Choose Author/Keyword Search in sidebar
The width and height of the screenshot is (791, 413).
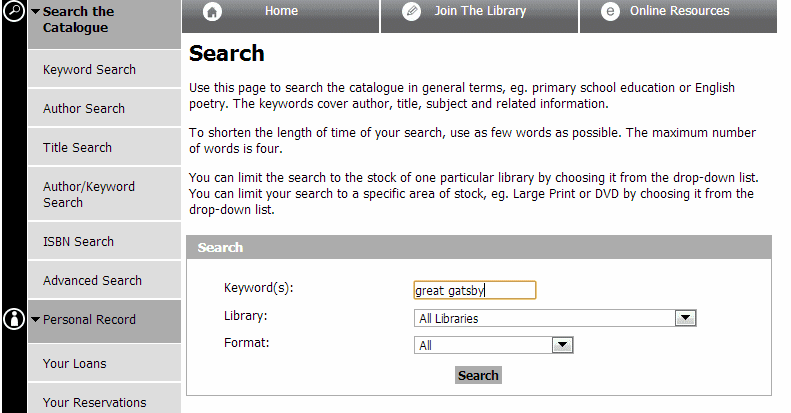point(89,194)
